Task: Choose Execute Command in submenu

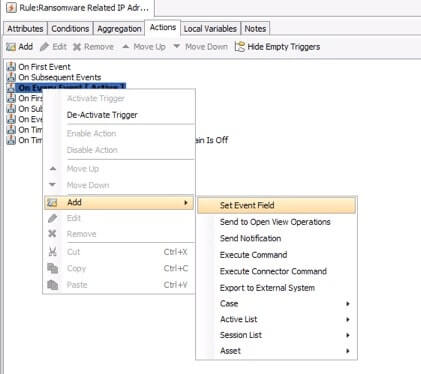Action: pos(276,255)
